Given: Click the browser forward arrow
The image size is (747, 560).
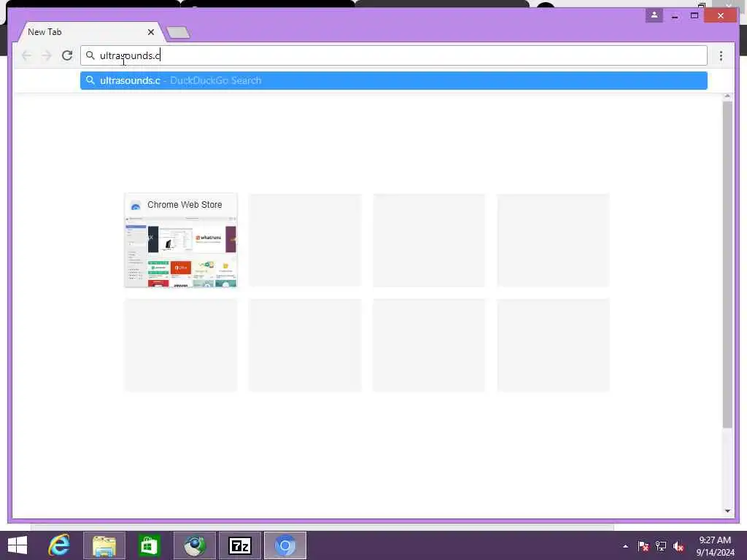Looking at the screenshot, I should pos(46,55).
